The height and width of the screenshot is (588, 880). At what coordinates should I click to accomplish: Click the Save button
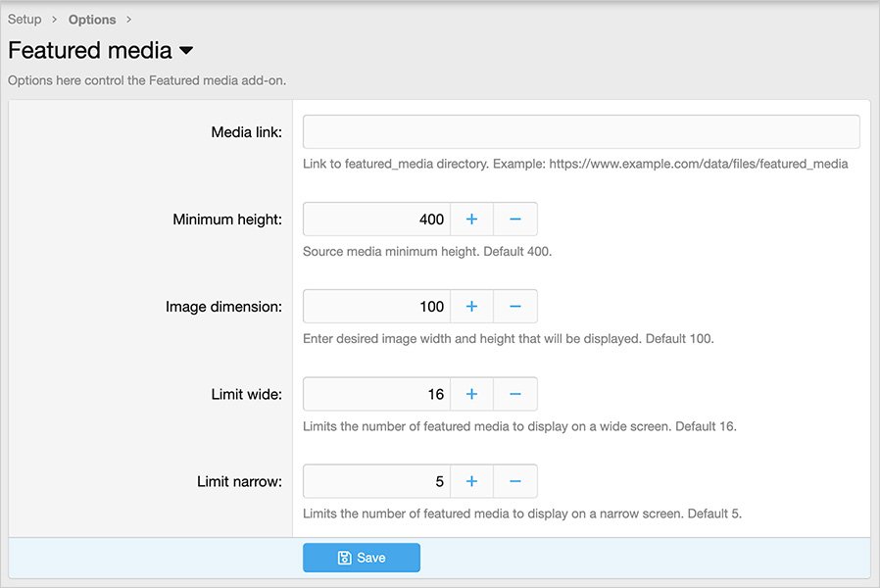[362, 558]
